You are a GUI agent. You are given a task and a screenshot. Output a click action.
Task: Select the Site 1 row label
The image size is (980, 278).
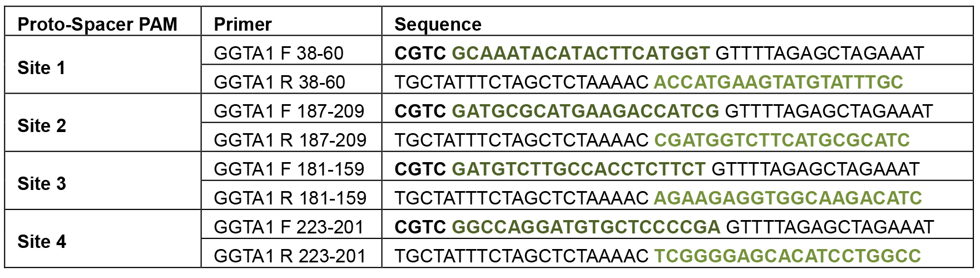(42, 68)
